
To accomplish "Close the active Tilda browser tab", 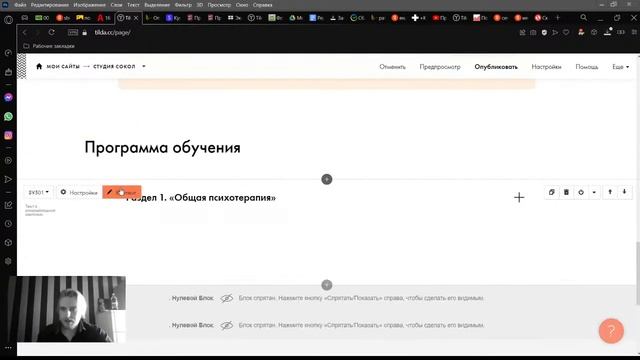I will [x=136, y=18].
